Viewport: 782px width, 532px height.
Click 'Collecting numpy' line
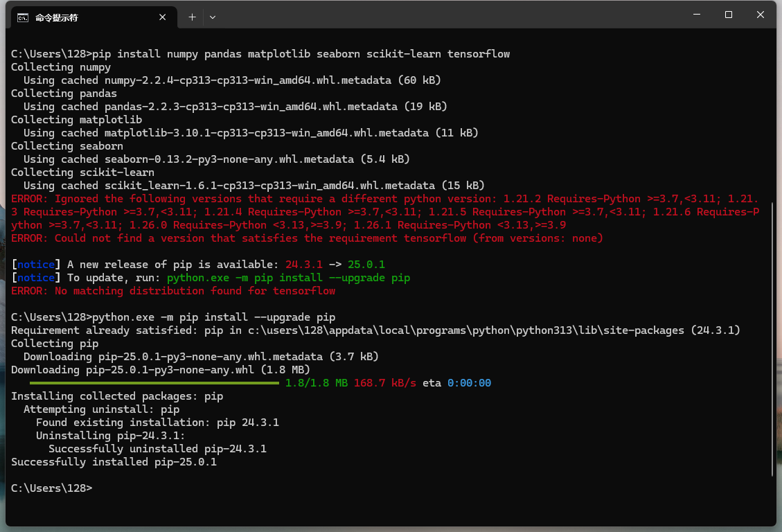(x=61, y=67)
